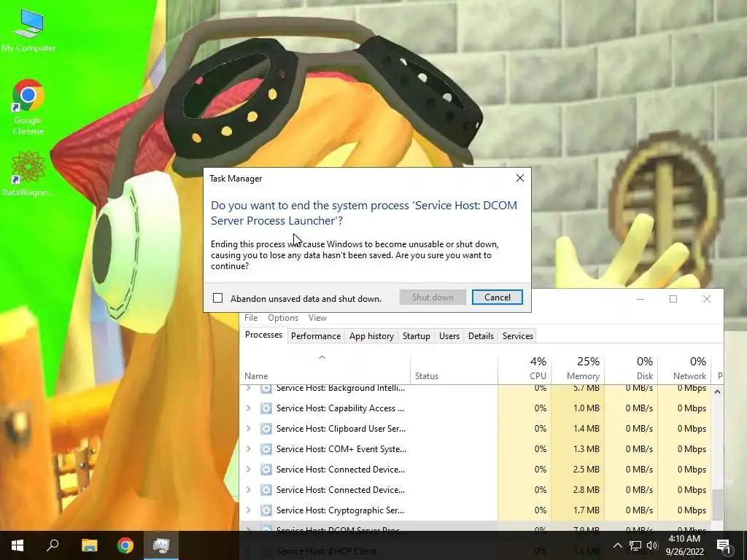
Task: Close the Task Manager confirmation dialog
Action: 519,178
